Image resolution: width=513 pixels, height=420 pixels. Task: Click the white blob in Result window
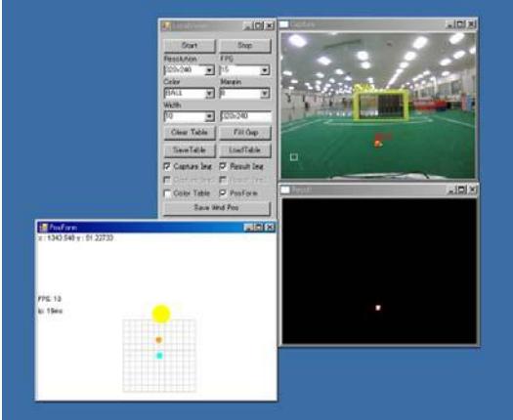click(x=378, y=308)
